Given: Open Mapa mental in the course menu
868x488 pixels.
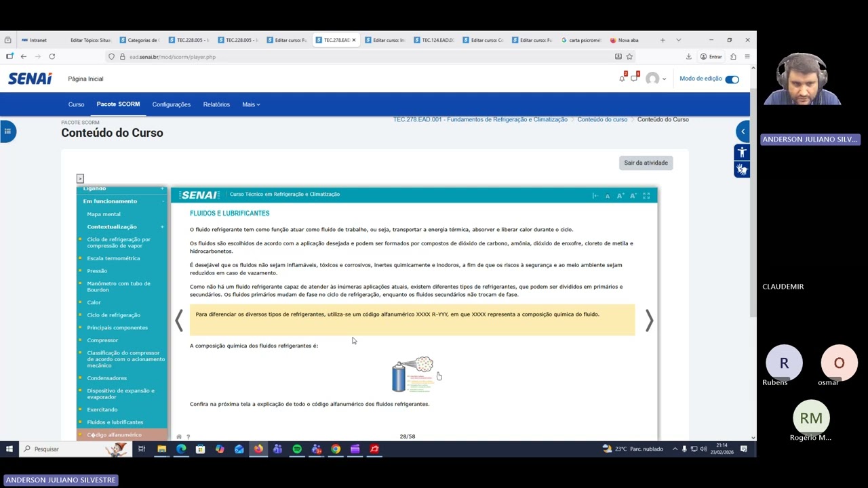Looking at the screenshot, I should coord(104,214).
